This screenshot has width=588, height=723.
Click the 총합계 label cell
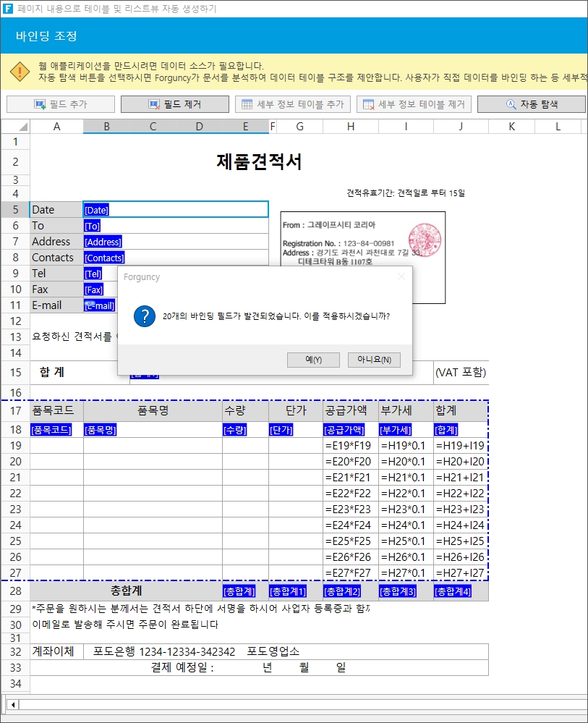click(x=127, y=591)
